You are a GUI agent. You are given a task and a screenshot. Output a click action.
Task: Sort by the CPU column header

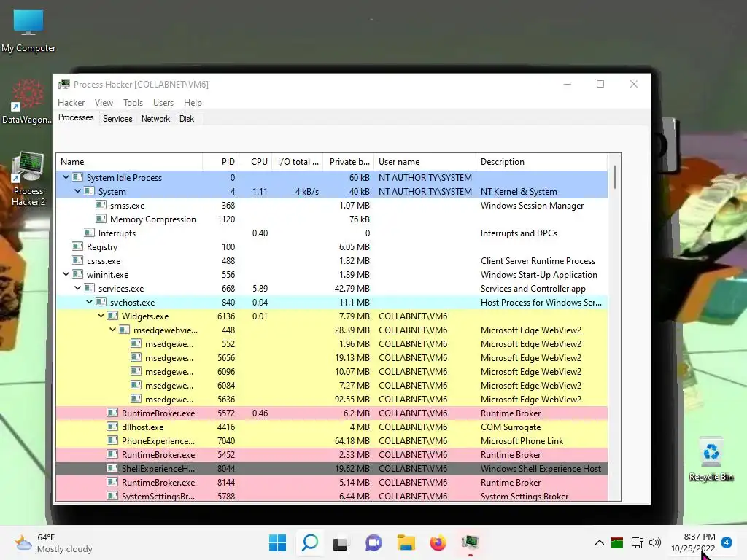click(256, 162)
